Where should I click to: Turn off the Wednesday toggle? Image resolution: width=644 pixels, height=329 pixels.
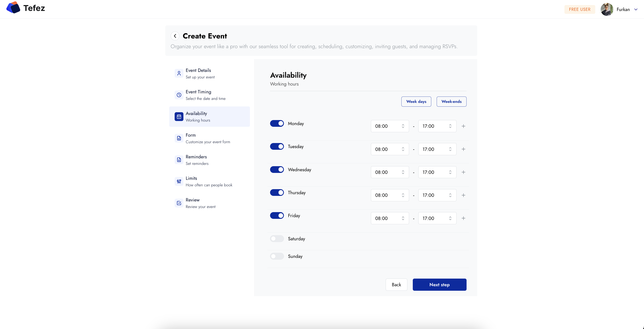point(277,170)
